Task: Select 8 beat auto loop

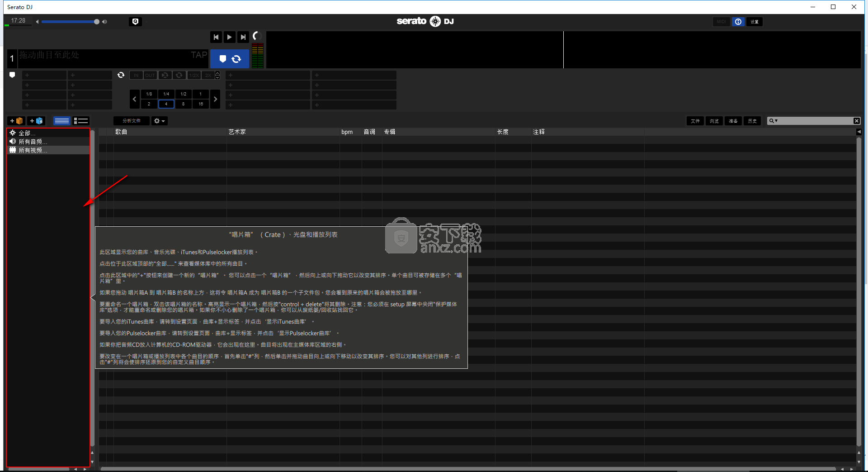Action: click(184, 104)
